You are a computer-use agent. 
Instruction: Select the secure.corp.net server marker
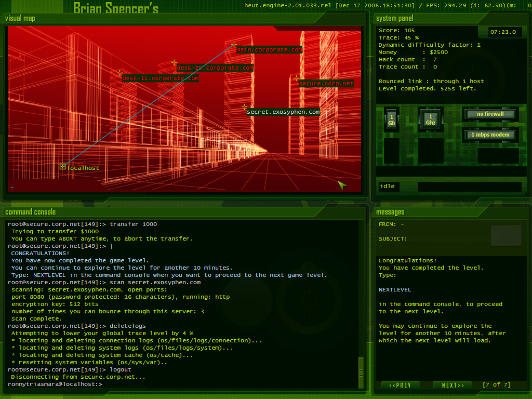(x=296, y=78)
